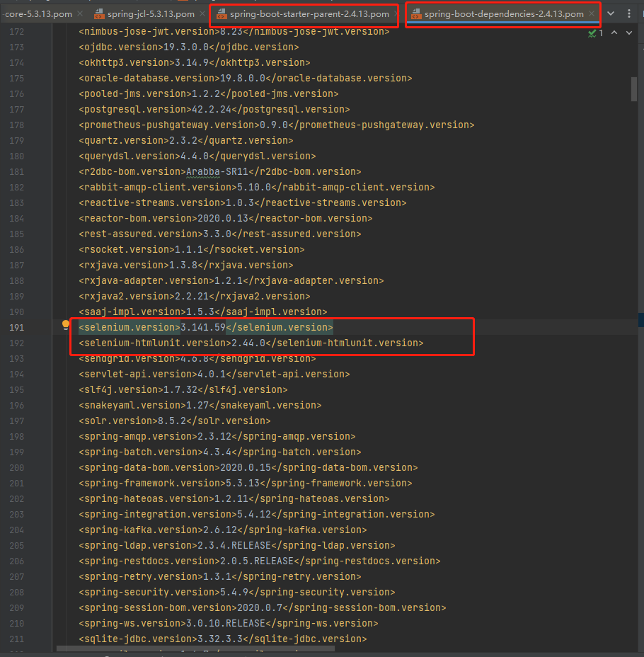Click the spring-ws.version line
The image size is (644, 657).
pos(229,623)
